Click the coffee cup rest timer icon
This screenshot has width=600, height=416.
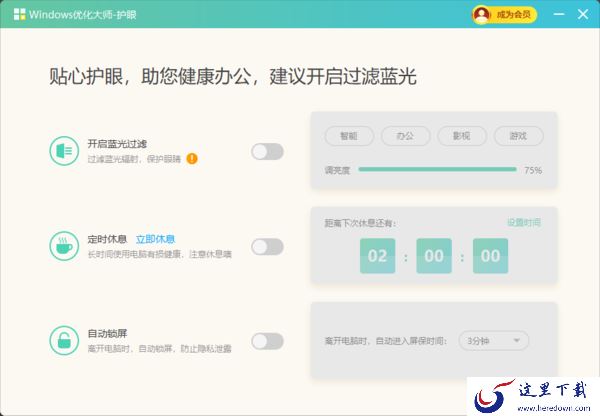[x=64, y=246]
